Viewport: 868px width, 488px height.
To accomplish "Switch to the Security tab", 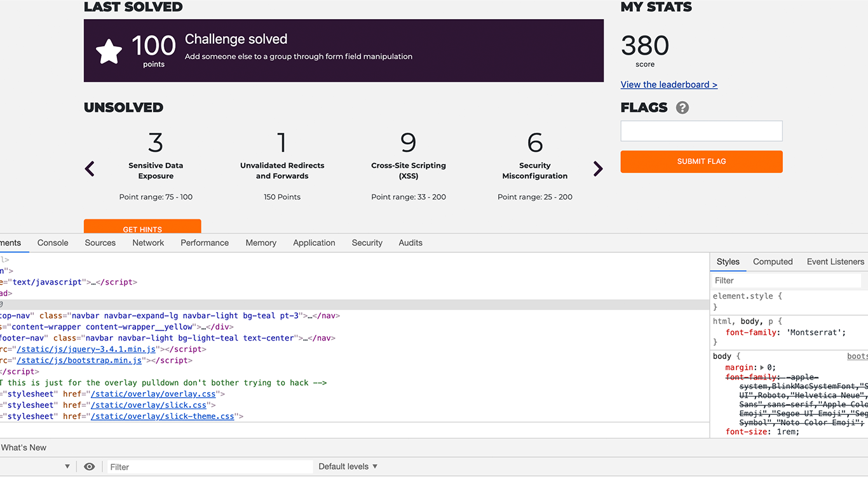I will point(367,243).
